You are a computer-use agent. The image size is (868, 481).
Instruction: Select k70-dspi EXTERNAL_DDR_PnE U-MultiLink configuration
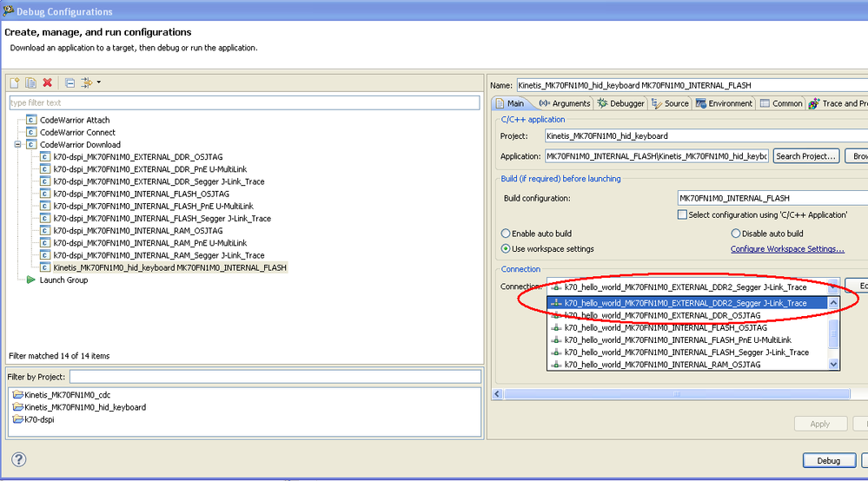(x=150, y=169)
